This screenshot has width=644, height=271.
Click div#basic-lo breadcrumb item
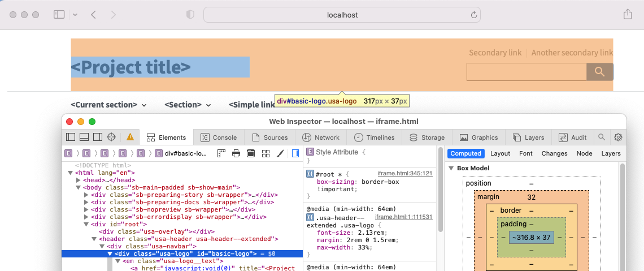(181, 153)
